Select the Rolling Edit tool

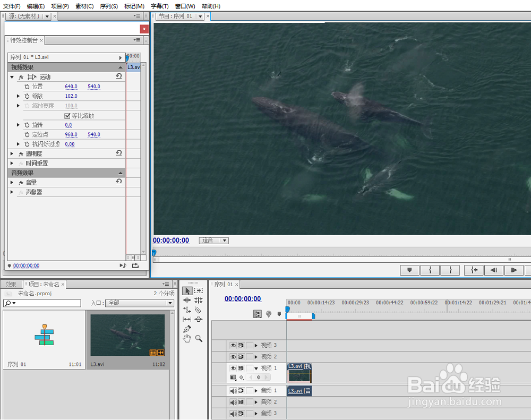pyautogui.click(x=199, y=300)
